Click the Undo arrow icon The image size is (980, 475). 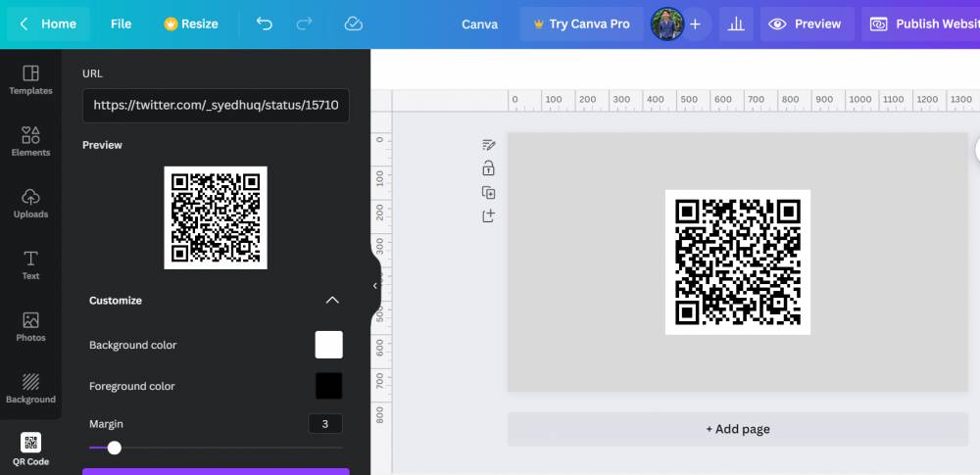[x=265, y=24]
